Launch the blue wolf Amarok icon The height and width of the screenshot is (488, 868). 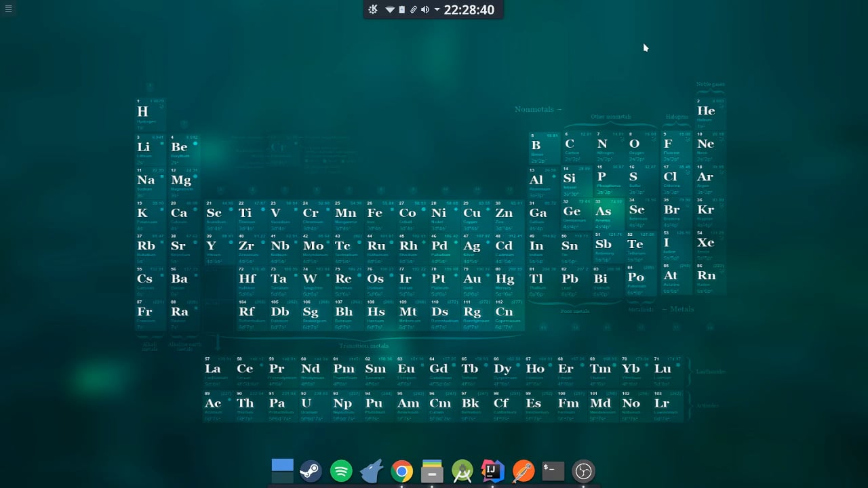click(371, 470)
